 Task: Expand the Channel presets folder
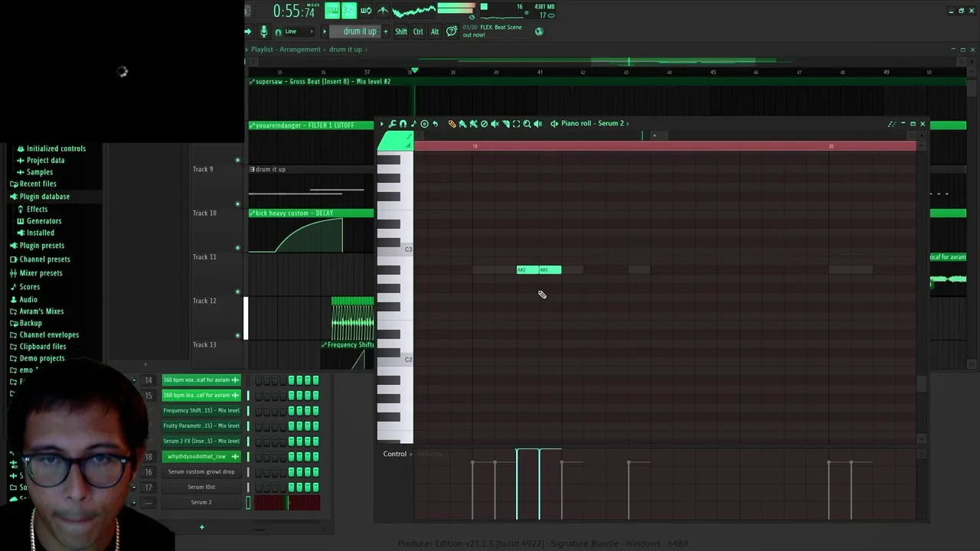(x=44, y=259)
